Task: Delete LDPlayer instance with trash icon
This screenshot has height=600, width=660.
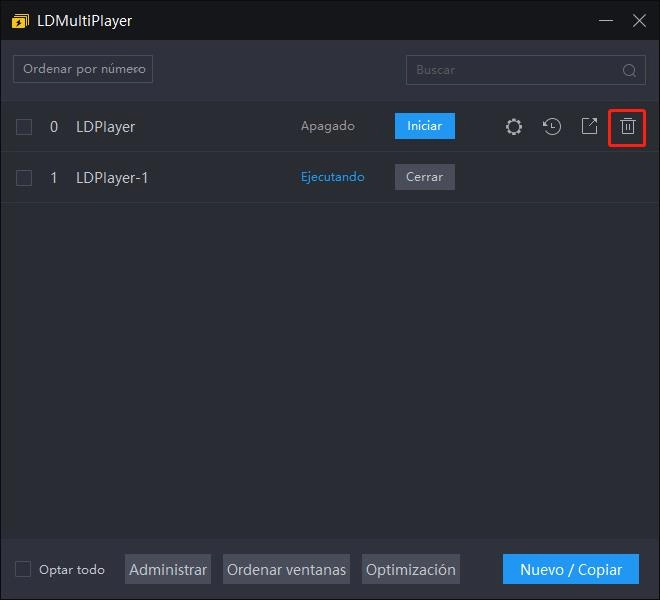Action: (627, 126)
